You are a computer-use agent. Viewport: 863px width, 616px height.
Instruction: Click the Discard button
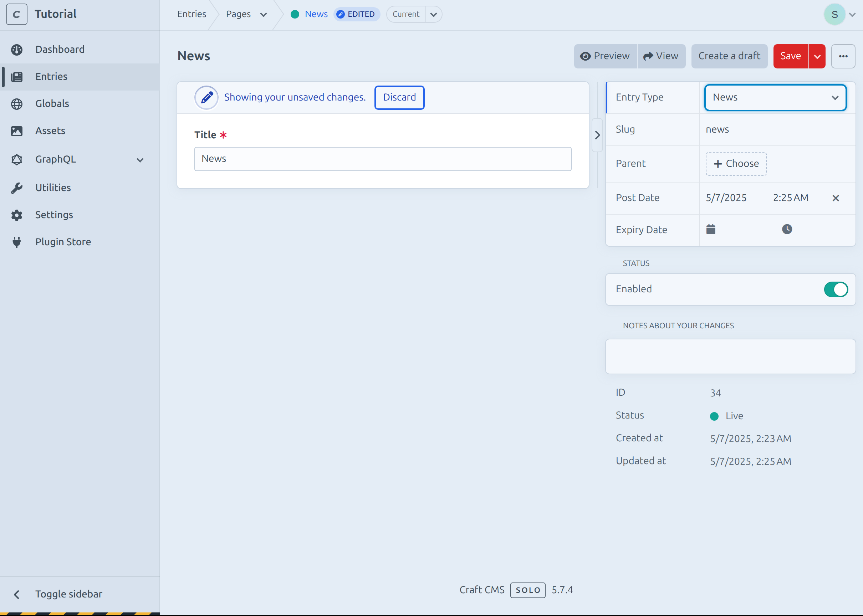click(x=399, y=97)
